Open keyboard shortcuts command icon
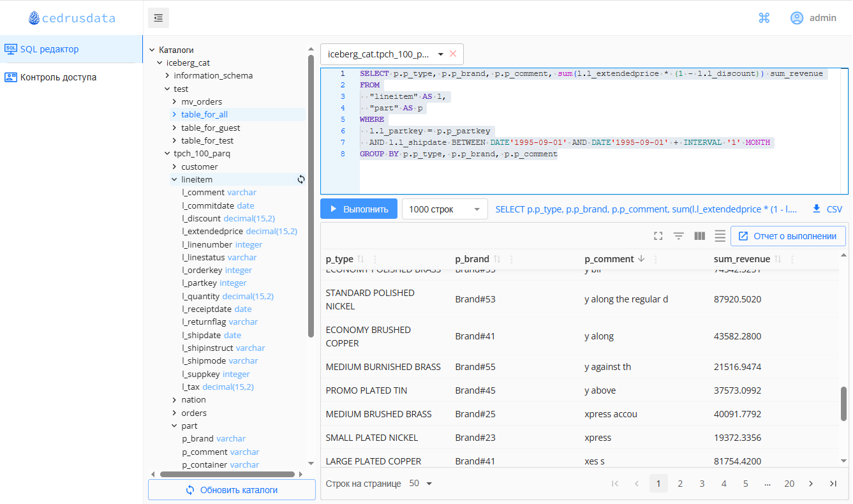Image resolution: width=853 pixels, height=504 pixels. (x=764, y=18)
